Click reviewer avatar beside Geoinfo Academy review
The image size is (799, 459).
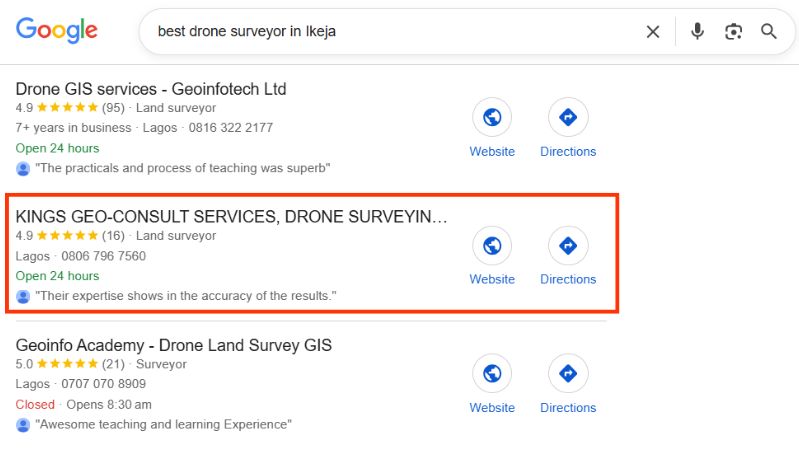click(x=23, y=425)
